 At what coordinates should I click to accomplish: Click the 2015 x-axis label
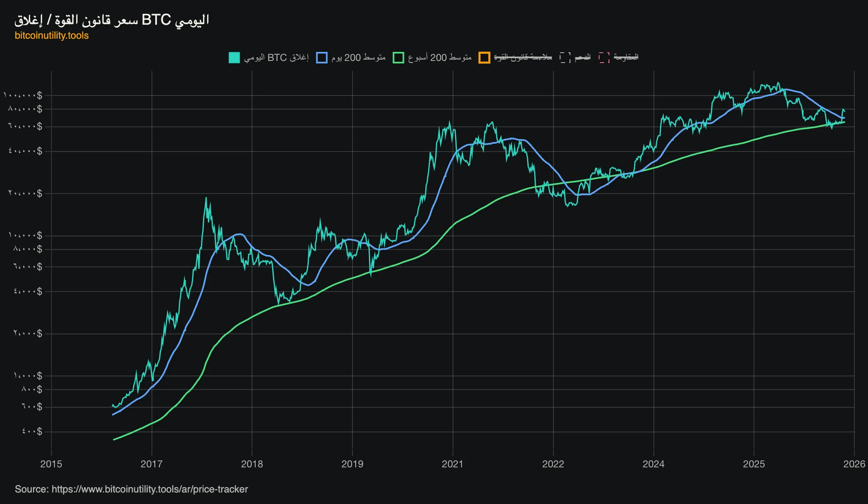(x=51, y=464)
